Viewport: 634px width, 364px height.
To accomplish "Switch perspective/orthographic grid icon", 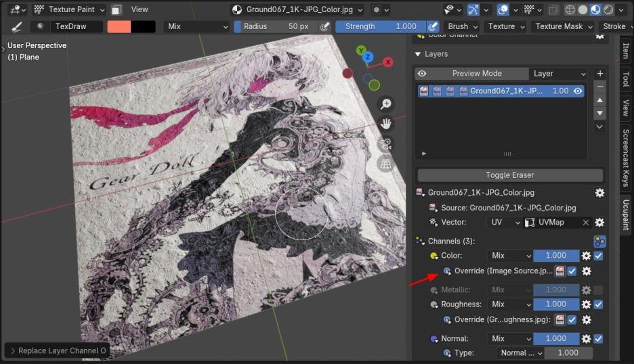I will (x=385, y=164).
